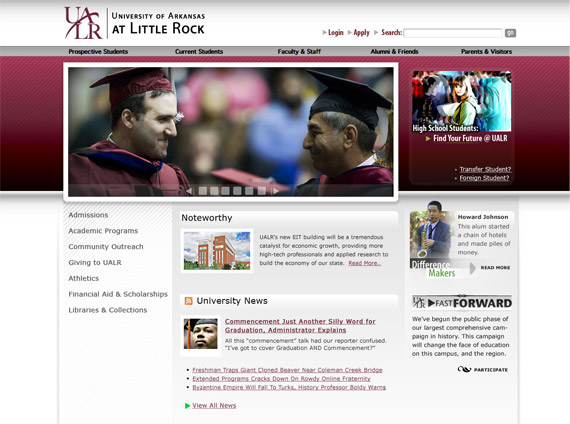
Task: Click the Noteworthy section heading
Action: [x=207, y=218]
